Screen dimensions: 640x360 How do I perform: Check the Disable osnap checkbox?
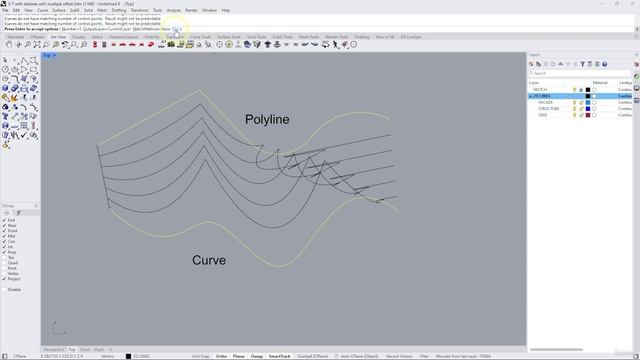(x=4, y=289)
